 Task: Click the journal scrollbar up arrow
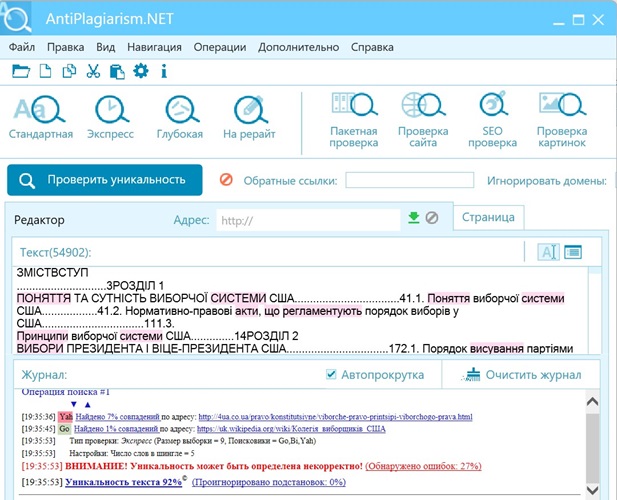[x=593, y=401]
